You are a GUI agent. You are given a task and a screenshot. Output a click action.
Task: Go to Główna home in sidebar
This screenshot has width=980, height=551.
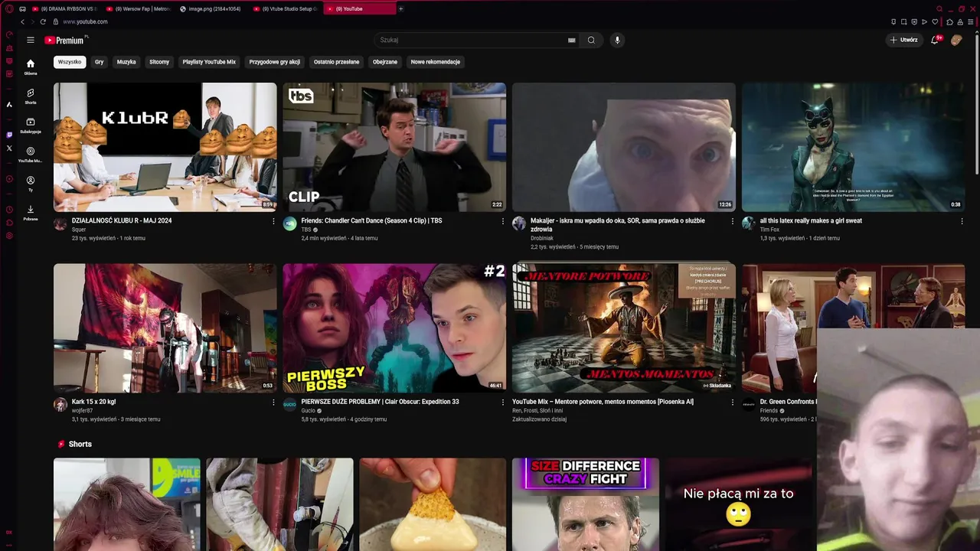[x=31, y=67]
